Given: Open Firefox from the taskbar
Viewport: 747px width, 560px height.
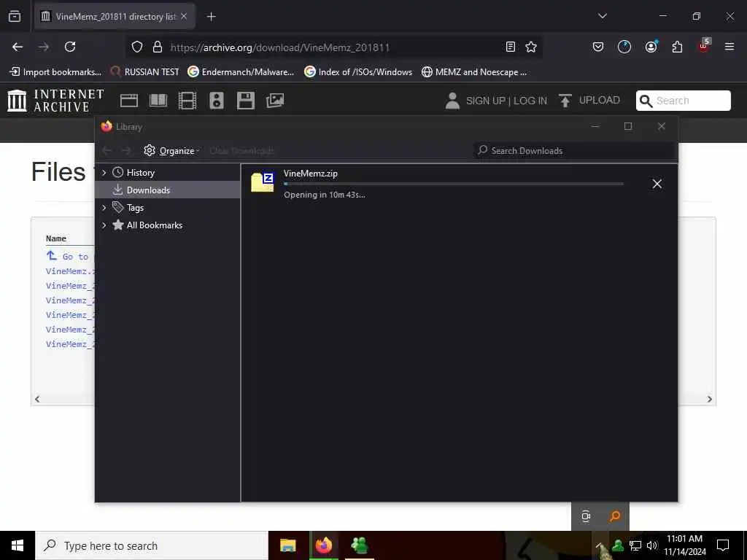Looking at the screenshot, I should click(324, 545).
